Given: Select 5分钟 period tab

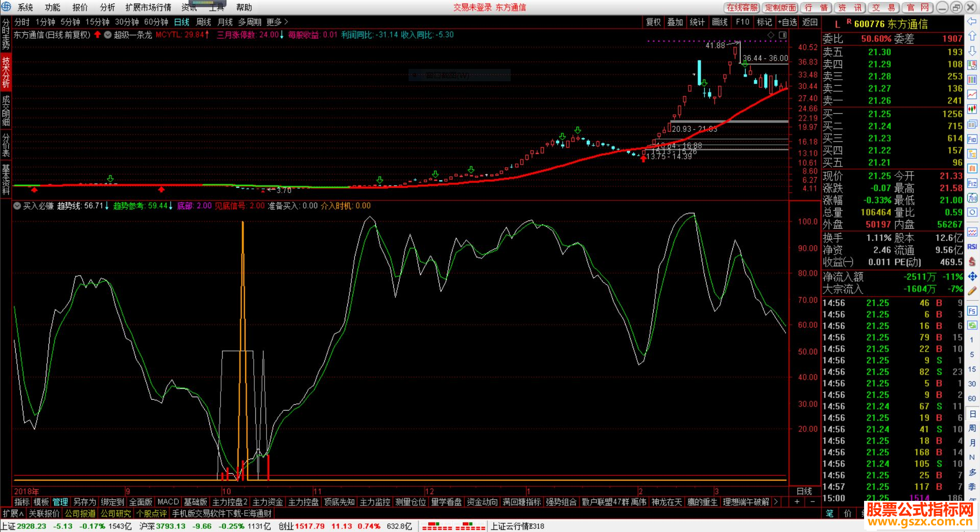Looking at the screenshot, I should point(70,22).
